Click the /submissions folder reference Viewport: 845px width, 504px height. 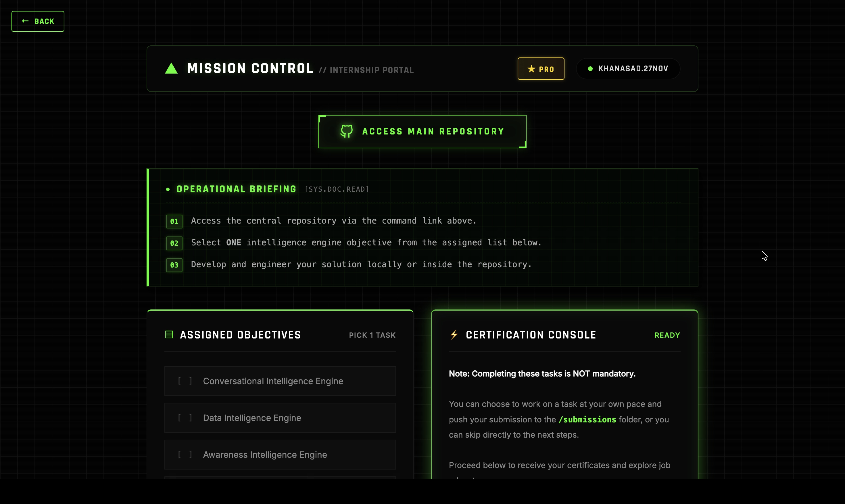tap(587, 420)
